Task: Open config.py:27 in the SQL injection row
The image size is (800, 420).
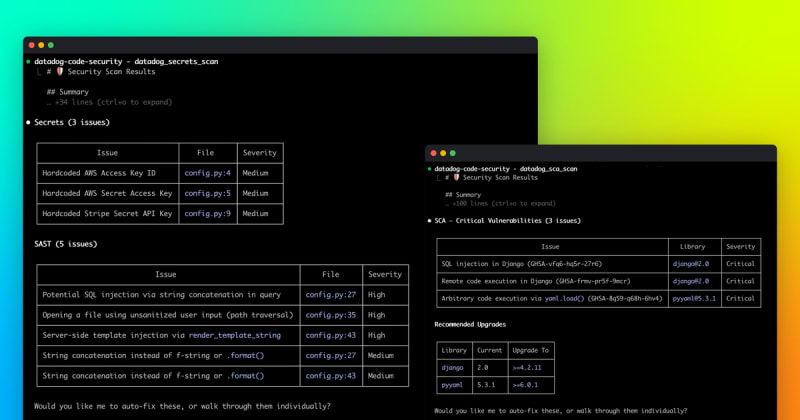Action: coord(330,295)
